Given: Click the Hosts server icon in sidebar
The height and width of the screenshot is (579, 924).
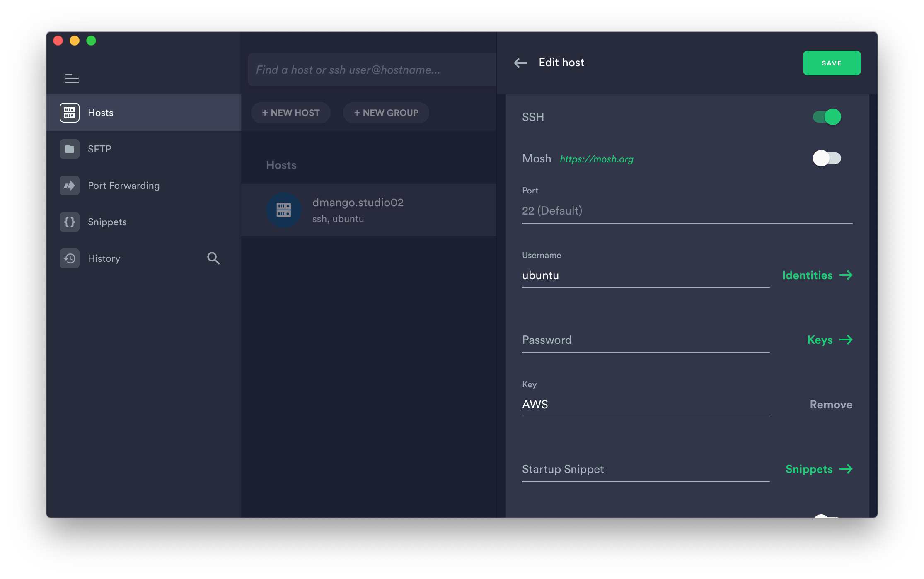Looking at the screenshot, I should [x=70, y=113].
